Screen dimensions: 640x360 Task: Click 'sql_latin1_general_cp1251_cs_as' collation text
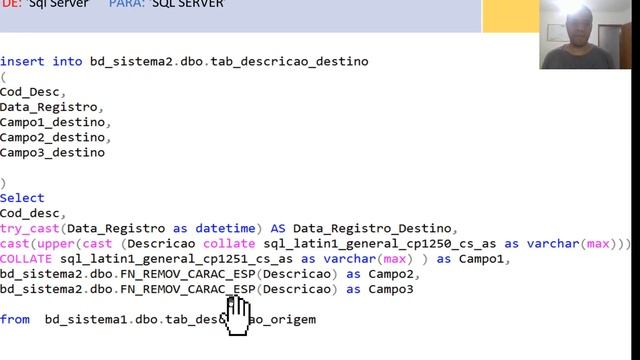pyautogui.click(x=176, y=259)
